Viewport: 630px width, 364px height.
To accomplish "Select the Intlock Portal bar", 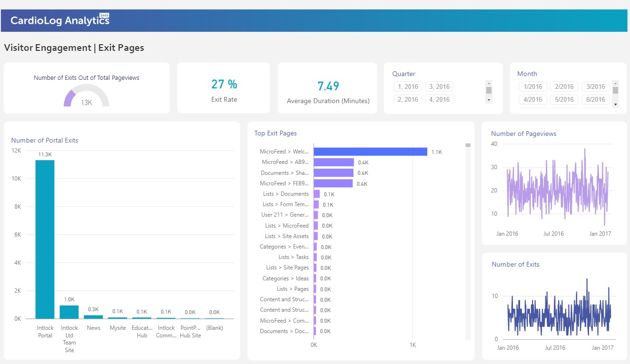I will pyautogui.click(x=45, y=239).
